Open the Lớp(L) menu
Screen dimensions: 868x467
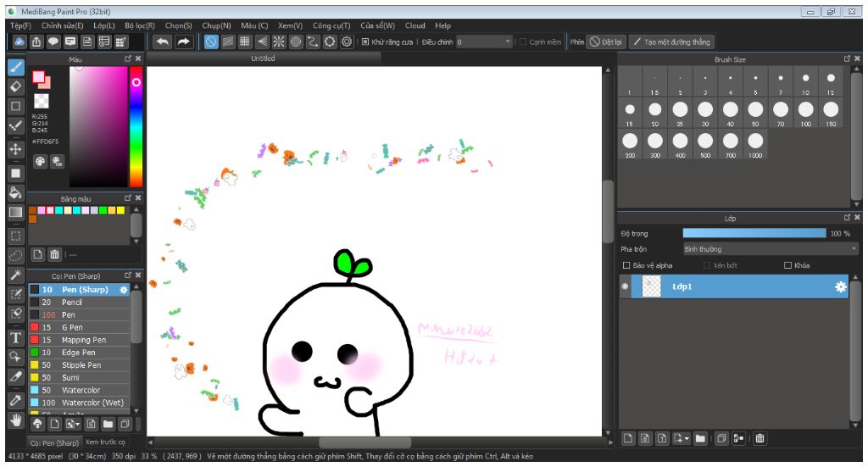tap(104, 25)
